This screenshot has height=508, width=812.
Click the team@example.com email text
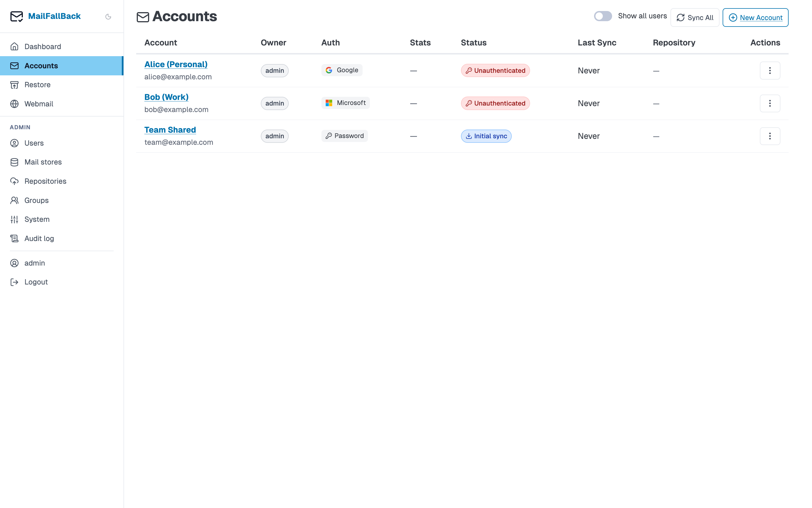(x=178, y=143)
